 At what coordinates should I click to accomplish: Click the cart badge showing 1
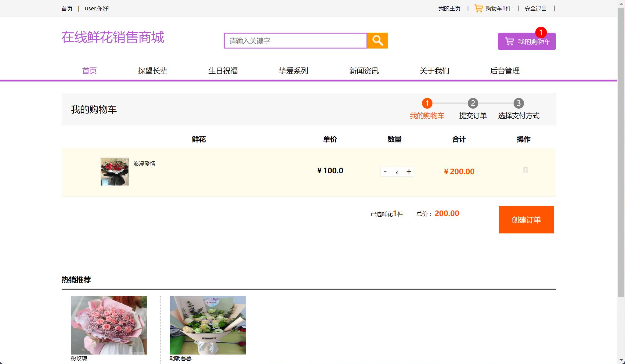tap(541, 32)
